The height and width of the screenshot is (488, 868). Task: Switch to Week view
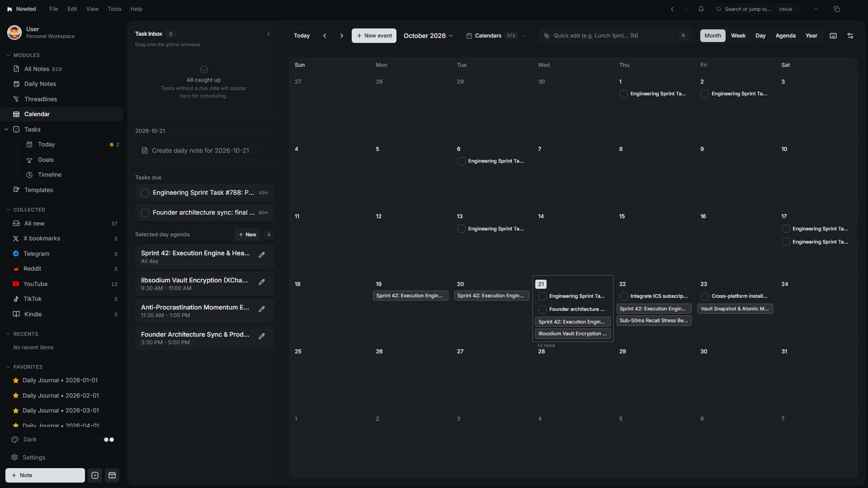coord(738,36)
